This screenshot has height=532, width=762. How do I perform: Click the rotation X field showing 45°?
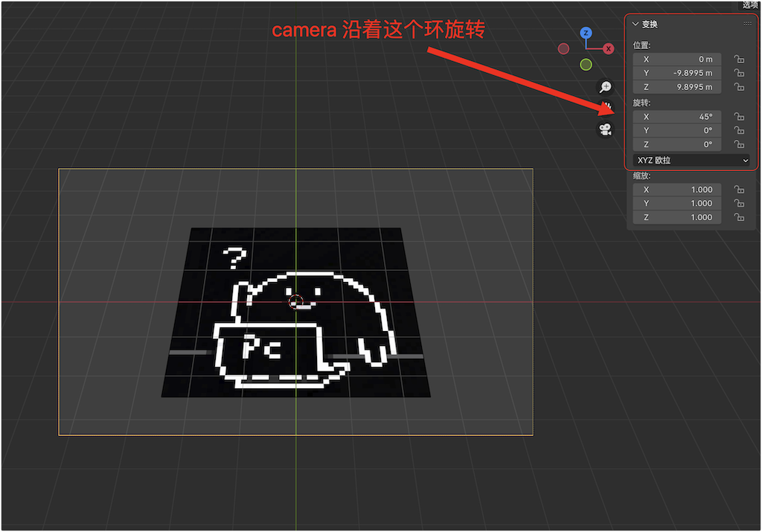click(x=677, y=116)
